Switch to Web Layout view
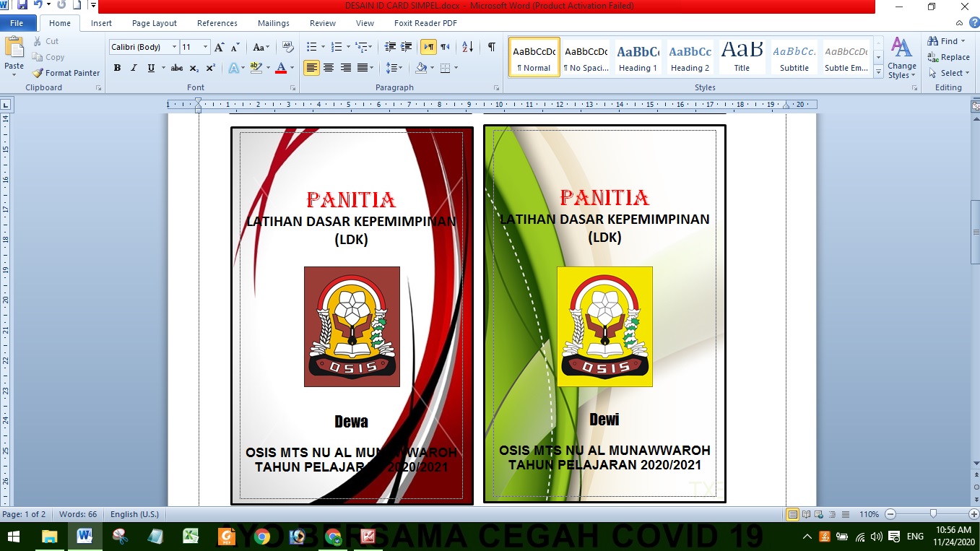 819,515
